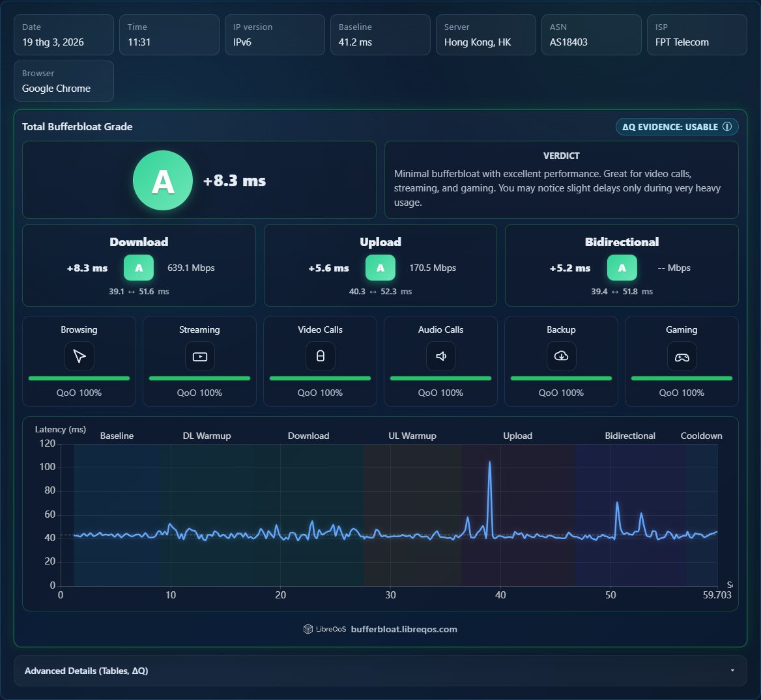Click the Download phase label on chart
Image resolution: width=761 pixels, height=700 pixels.
tap(308, 436)
